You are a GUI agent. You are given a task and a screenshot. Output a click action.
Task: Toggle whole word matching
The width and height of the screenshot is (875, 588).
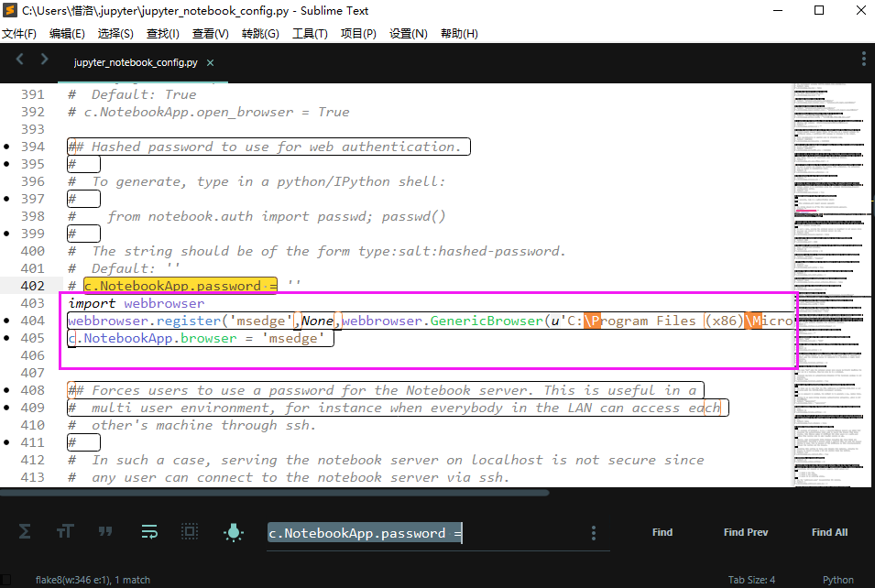click(x=105, y=531)
